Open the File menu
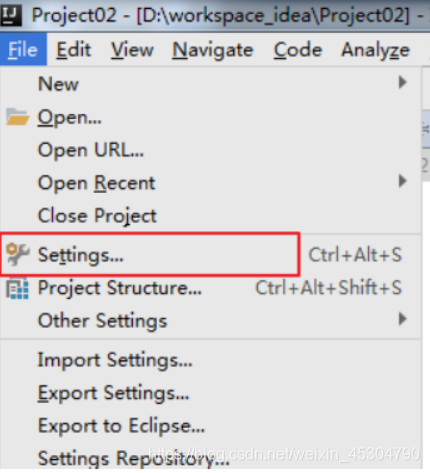Viewport: 430px width, 473px height. click(23, 50)
